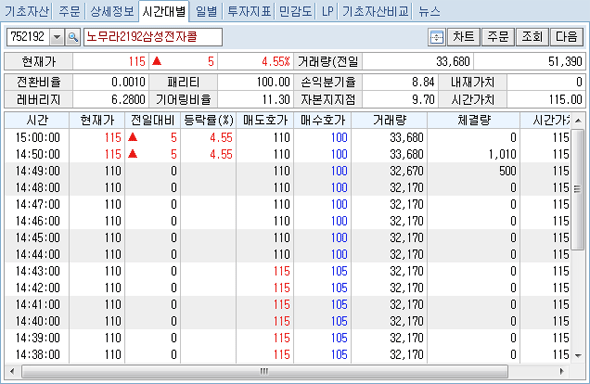This screenshot has height=384, width=590.
Task: Click the 레버리지 value 6.2800
Action: click(128, 100)
